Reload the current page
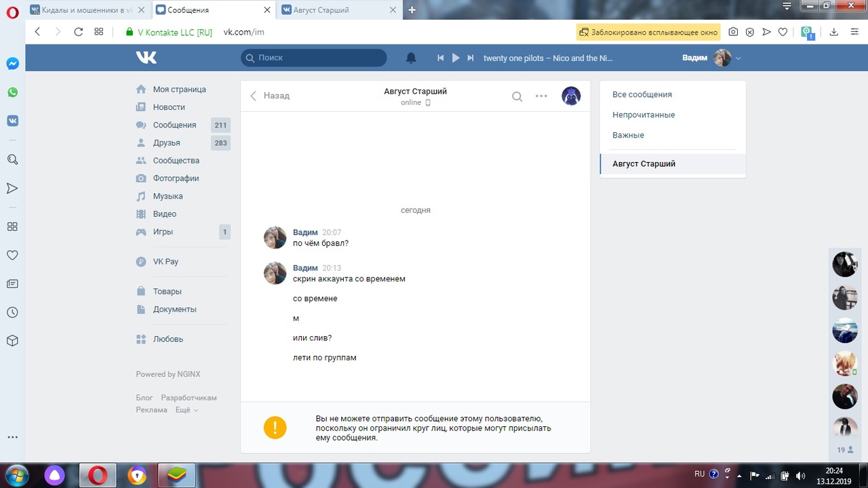 click(x=78, y=32)
